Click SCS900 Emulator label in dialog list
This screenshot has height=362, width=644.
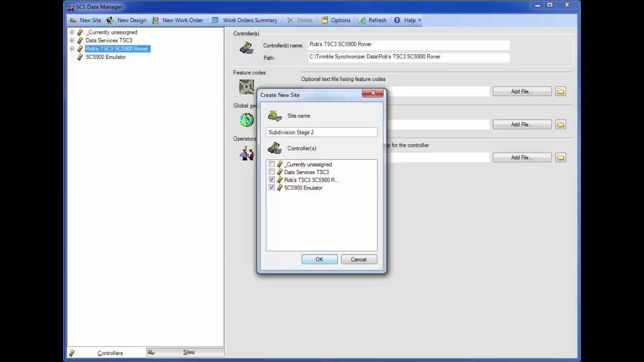[303, 188]
